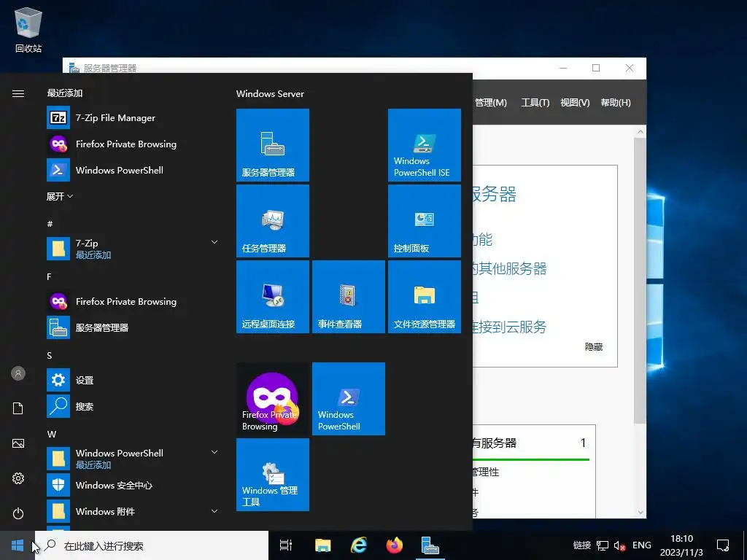Open the clock showing 18:10
The width and height of the screenshot is (747, 560).
(x=681, y=545)
